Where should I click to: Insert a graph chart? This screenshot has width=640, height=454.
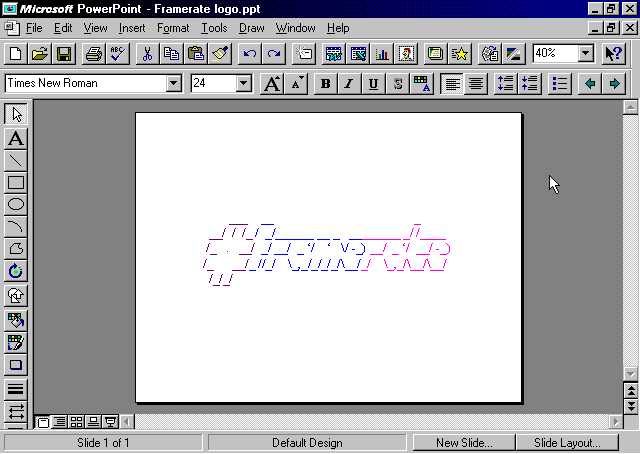tap(382, 53)
